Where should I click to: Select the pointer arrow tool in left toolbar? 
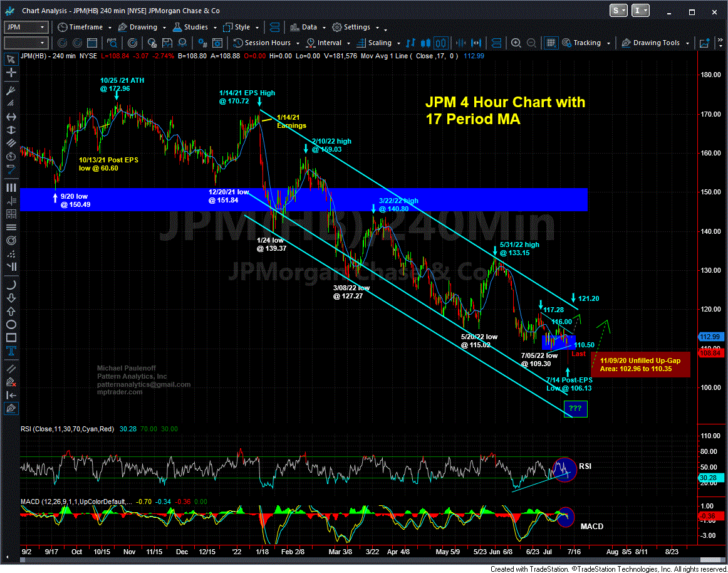coord(11,60)
